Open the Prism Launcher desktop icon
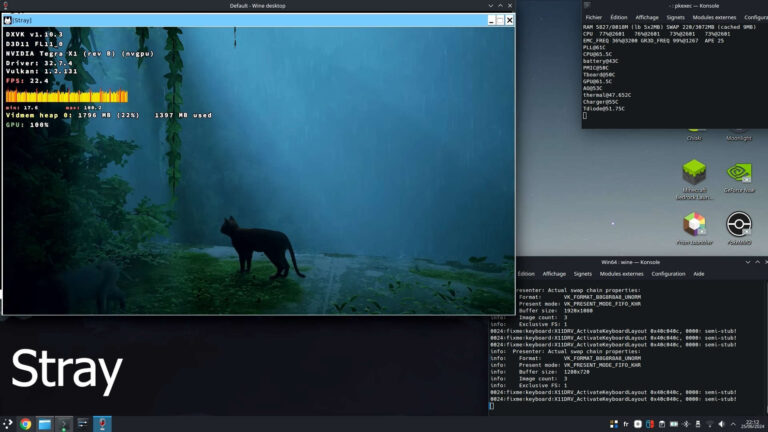768x432 pixels. (694, 224)
